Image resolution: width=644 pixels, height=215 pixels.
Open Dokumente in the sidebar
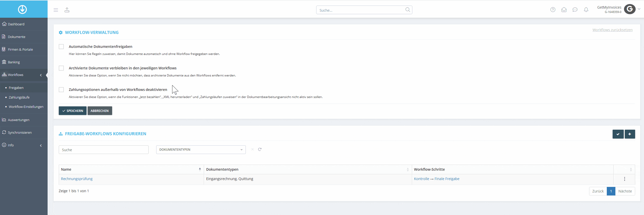(24, 37)
